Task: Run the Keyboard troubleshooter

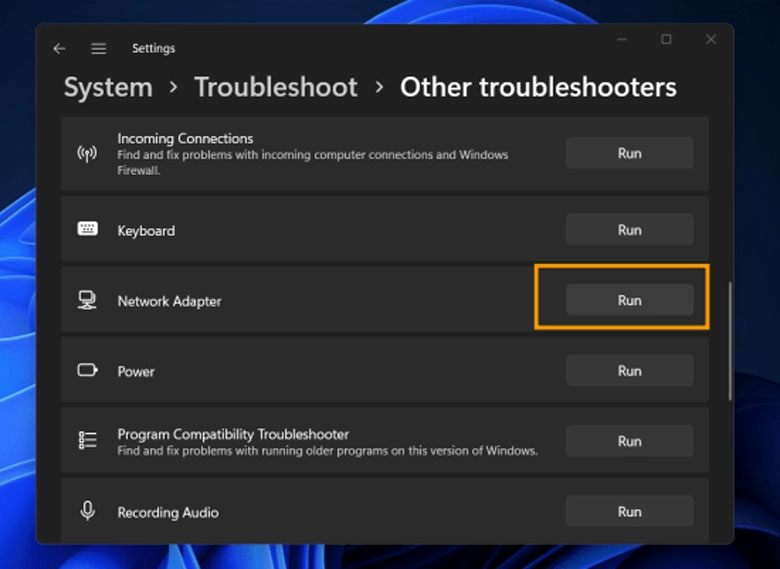Action: pos(629,230)
